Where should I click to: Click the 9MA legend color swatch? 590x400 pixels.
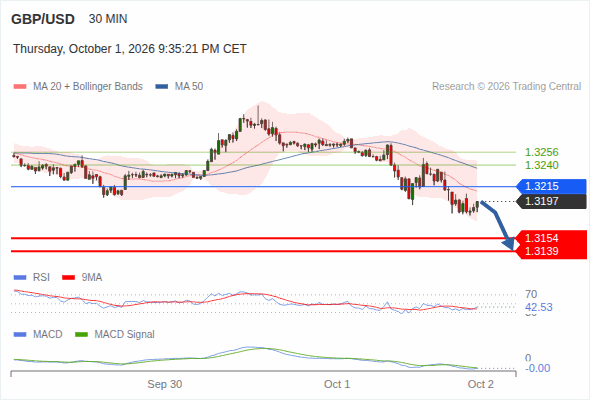[x=68, y=278]
